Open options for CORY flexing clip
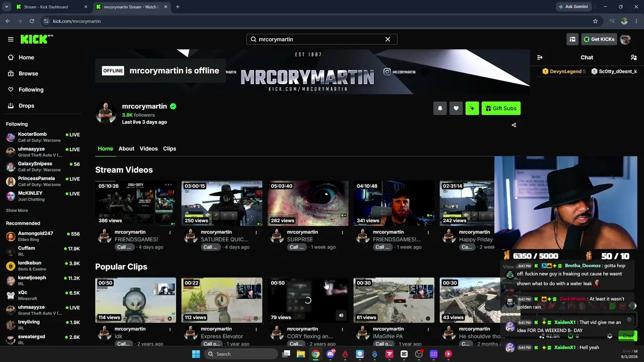 pyautogui.click(x=342, y=329)
